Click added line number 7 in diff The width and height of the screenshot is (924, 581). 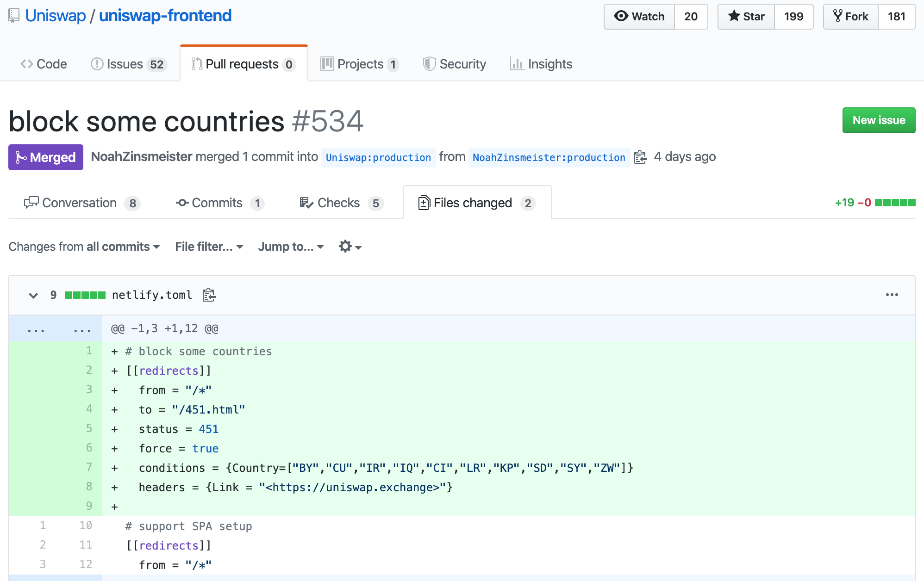pyautogui.click(x=89, y=467)
